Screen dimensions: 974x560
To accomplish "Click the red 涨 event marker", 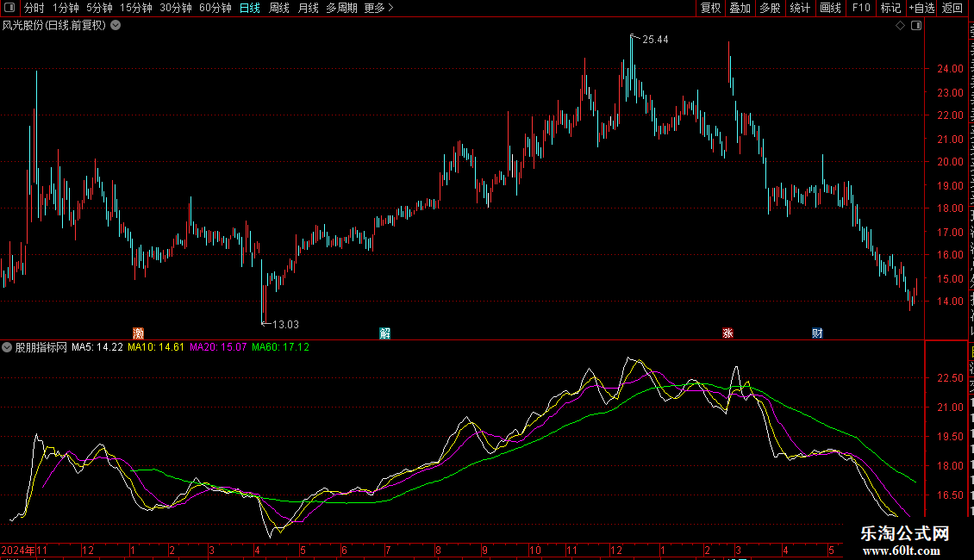I will (x=728, y=333).
